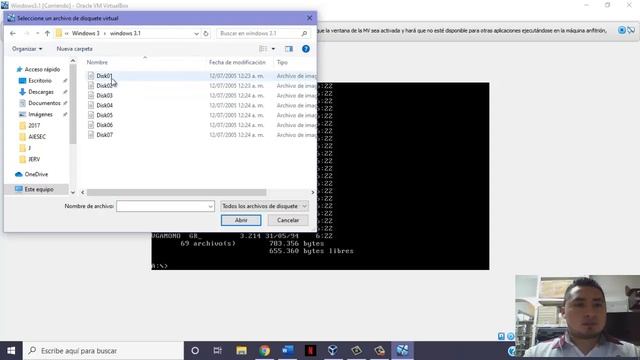Click the Buscar en windows 3.1 search box
The width and height of the screenshot is (640, 360).
[262, 33]
